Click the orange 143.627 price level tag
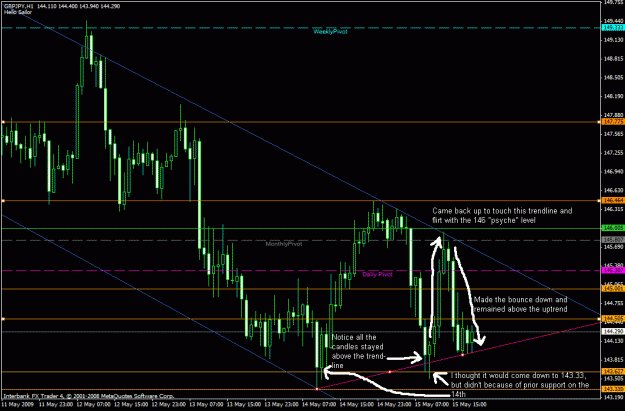Screen dimensions: 625x411 point(613,372)
